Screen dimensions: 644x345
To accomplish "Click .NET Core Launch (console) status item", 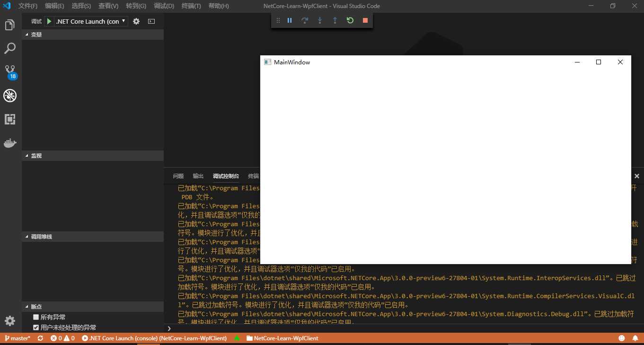I will pyautogui.click(x=154, y=338).
